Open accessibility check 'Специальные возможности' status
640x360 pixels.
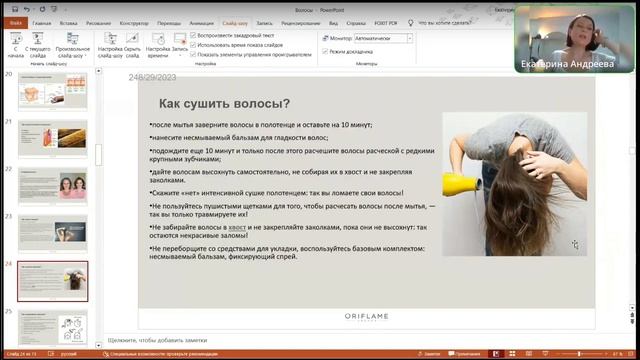point(160,354)
